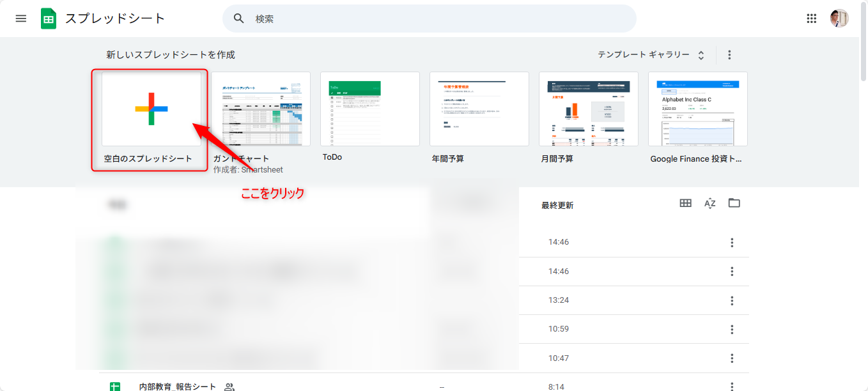Viewport: 868px width, 391px height.
Task: Open the A-Z sort options
Action: [x=709, y=203]
